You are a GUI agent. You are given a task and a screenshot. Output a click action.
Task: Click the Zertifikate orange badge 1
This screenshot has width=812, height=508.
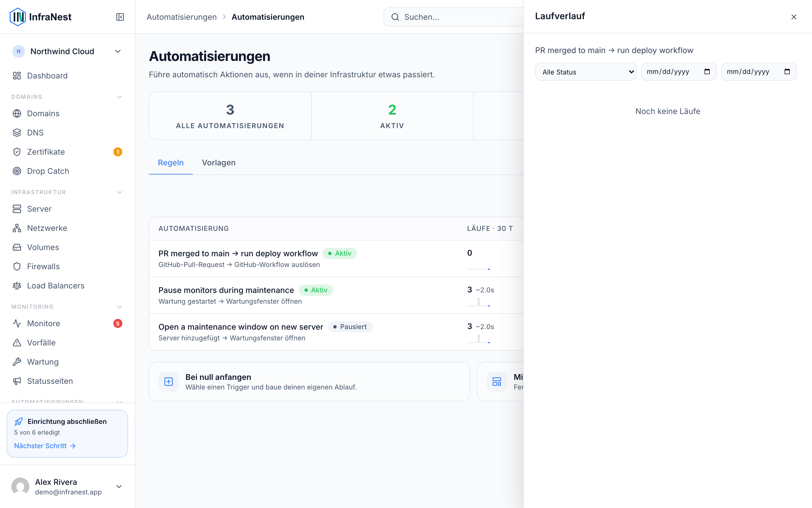118,152
